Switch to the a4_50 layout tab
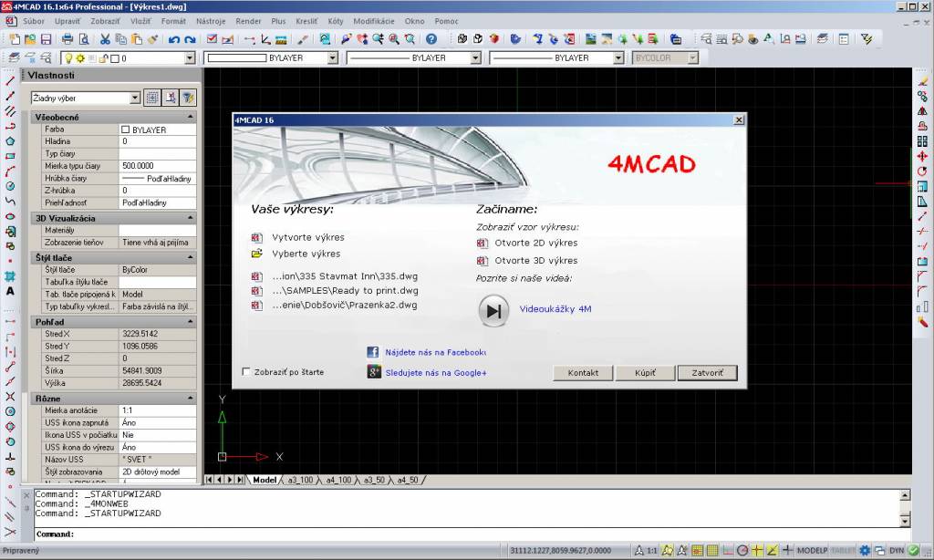934x560 pixels. (x=408, y=480)
